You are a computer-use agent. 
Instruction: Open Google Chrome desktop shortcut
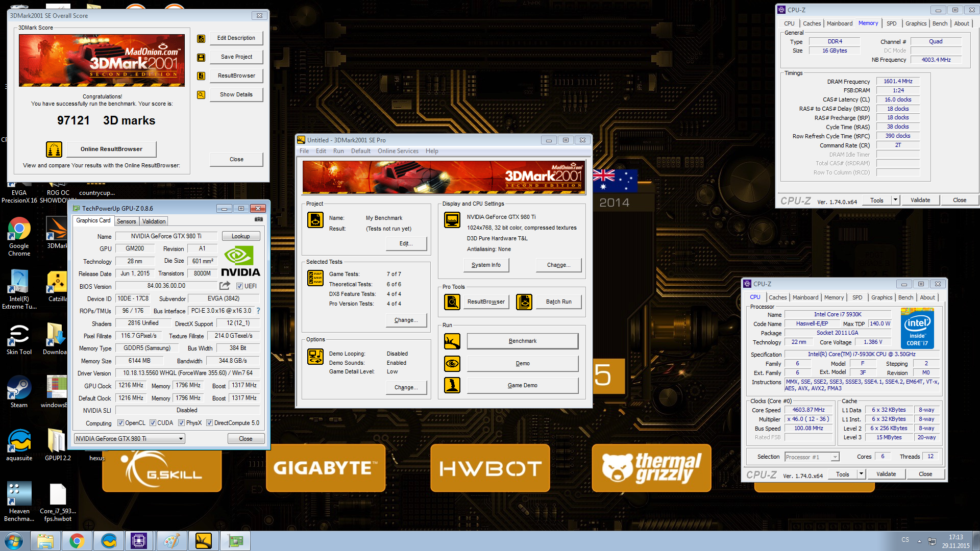[19, 237]
